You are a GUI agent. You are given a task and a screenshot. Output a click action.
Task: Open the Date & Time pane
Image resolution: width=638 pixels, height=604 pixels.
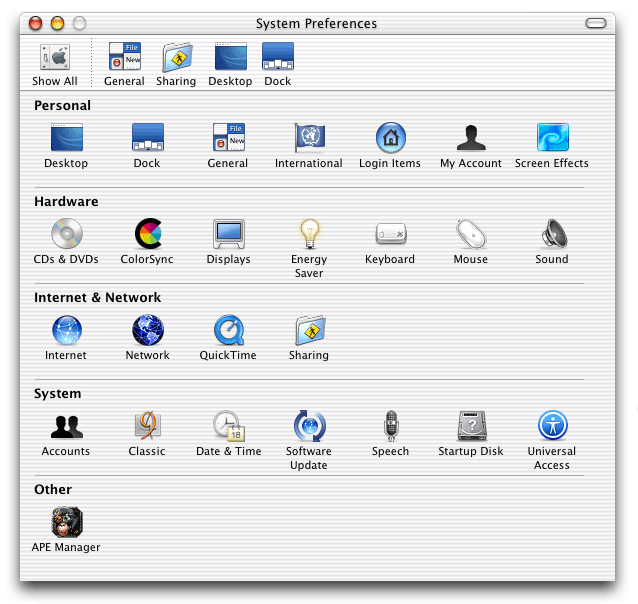click(x=228, y=426)
